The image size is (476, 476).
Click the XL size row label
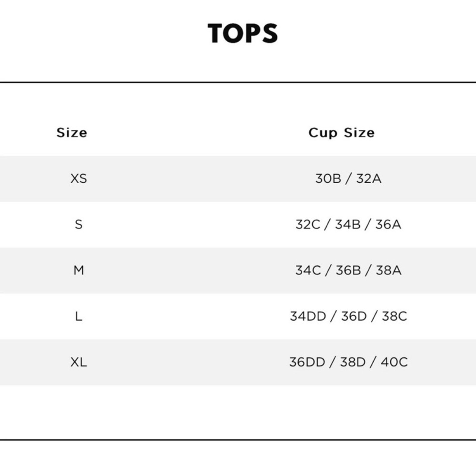pyautogui.click(x=79, y=362)
